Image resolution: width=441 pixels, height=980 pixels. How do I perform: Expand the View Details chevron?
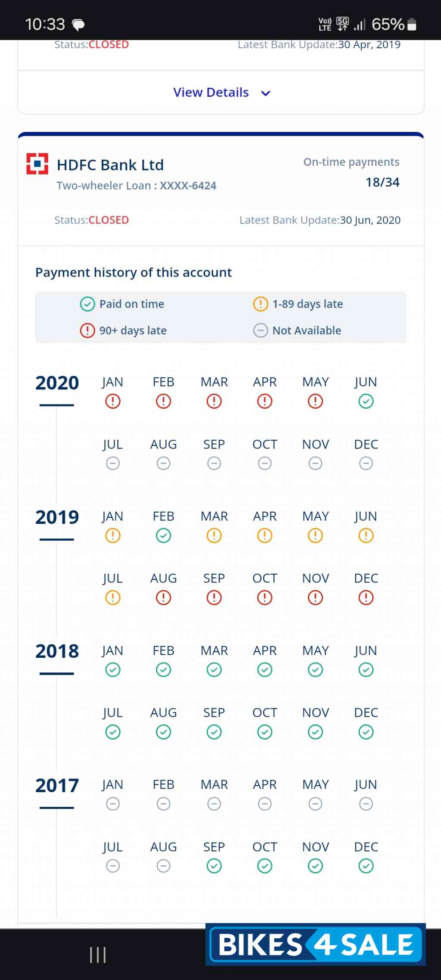pos(266,93)
